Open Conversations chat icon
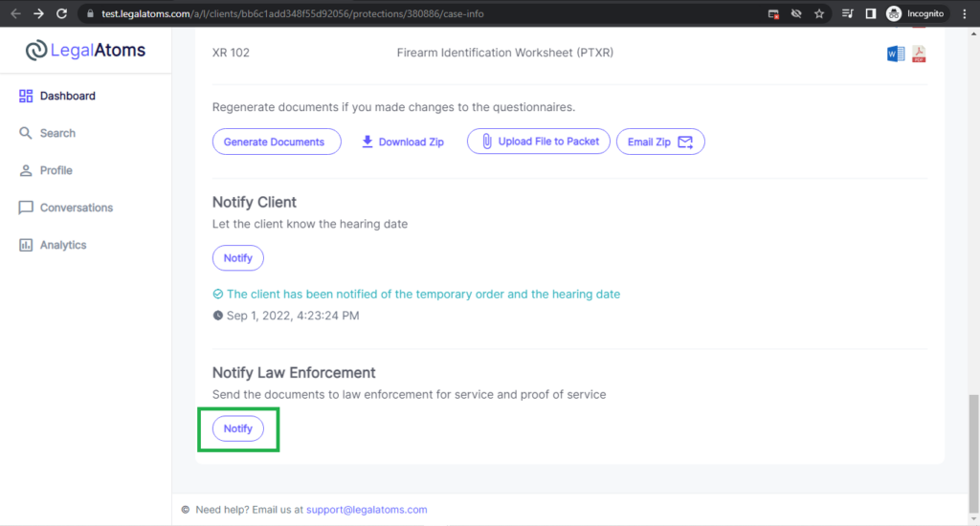The width and height of the screenshot is (980, 526). (x=26, y=208)
